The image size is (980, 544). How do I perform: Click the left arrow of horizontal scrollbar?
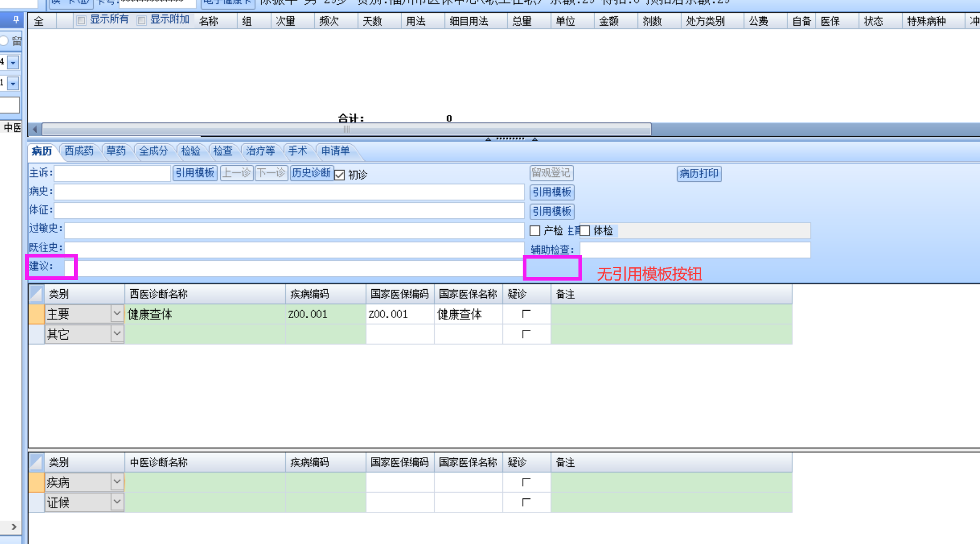pyautogui.click(x=35, y=129)
